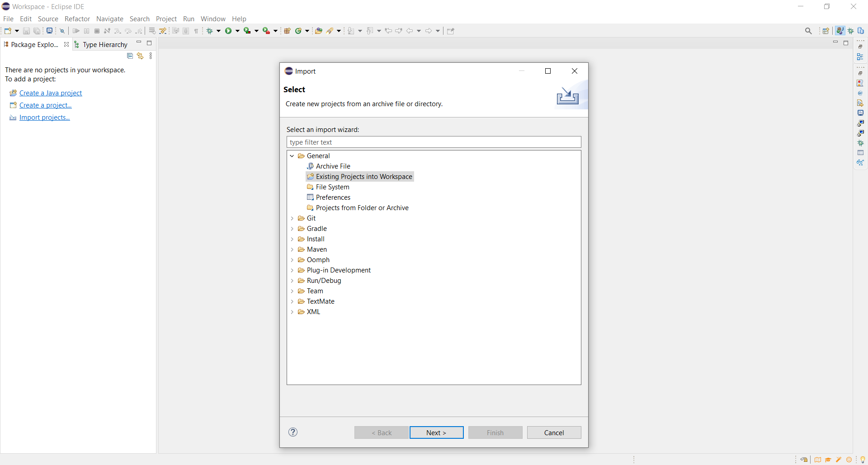Click the Next > button in the Import dialog
868x465 pixels.
pyautogui.click(x=436, y=432)
